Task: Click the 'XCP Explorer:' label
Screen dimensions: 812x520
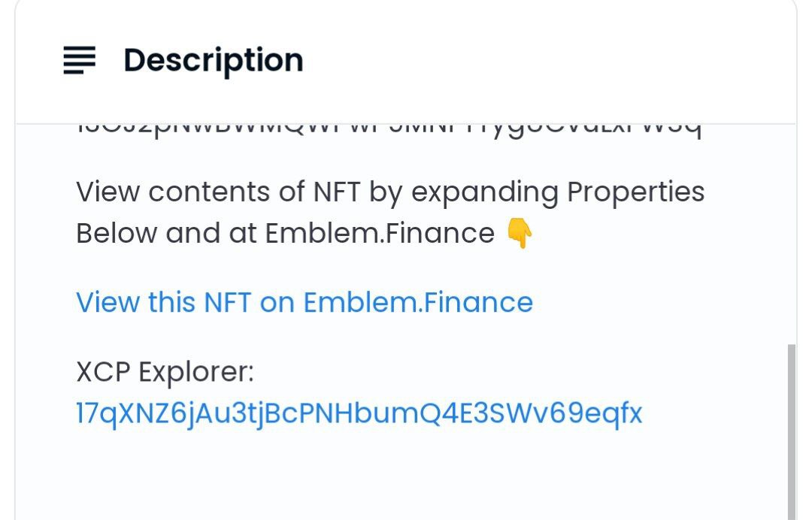Action: (165, 371)
